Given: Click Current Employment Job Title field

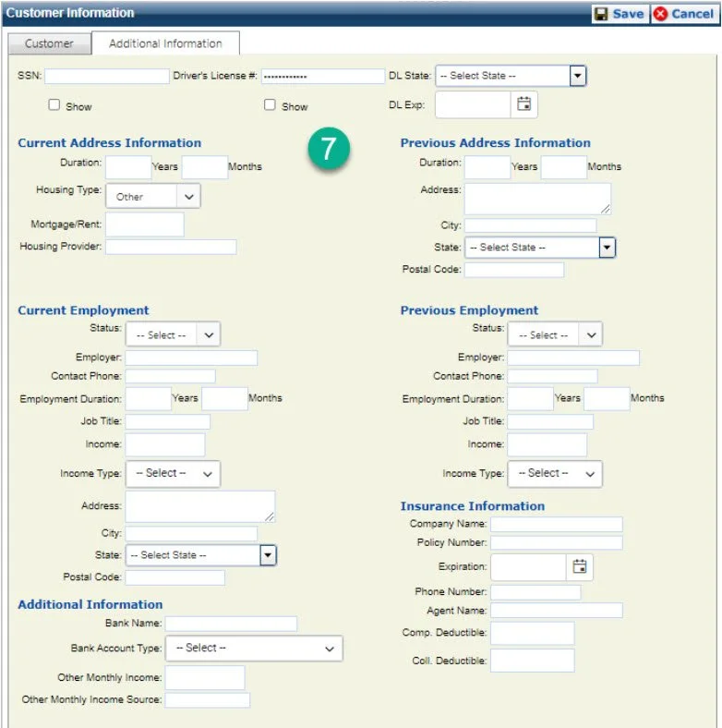Looking at the screenshot, I should tap(168, 421).
